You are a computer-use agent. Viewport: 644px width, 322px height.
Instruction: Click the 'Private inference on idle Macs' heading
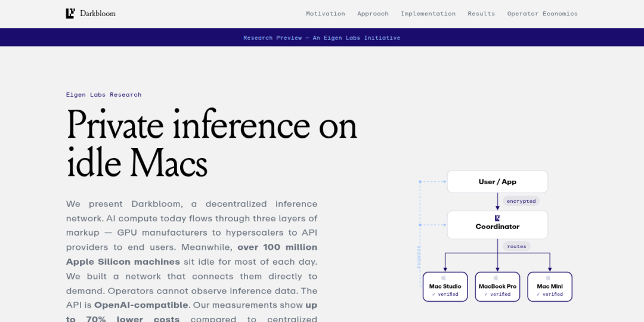[212, 143]
